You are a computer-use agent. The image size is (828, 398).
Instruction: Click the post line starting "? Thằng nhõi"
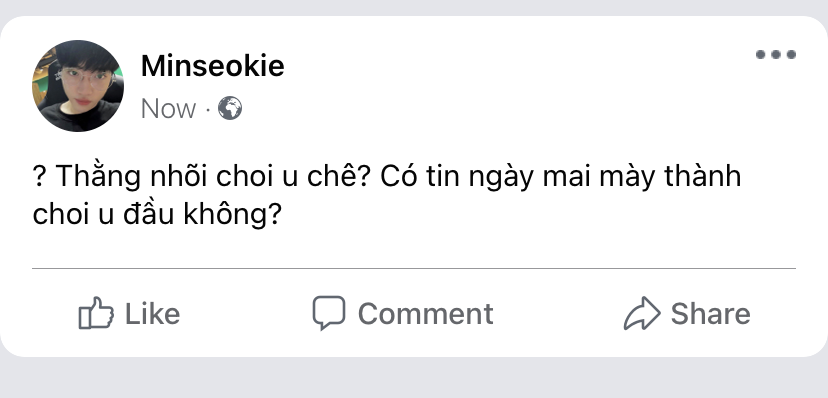[387, 176]
